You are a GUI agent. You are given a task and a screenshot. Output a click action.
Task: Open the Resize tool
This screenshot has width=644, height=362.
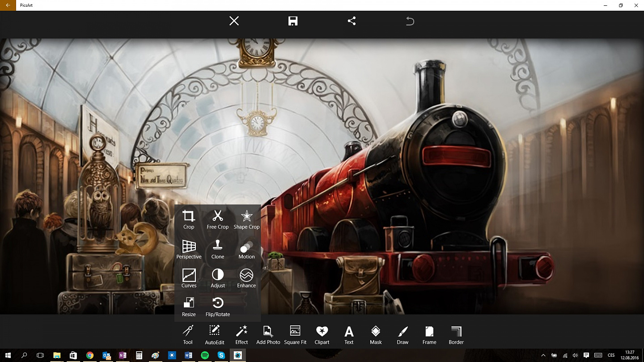tap(189, 307)
